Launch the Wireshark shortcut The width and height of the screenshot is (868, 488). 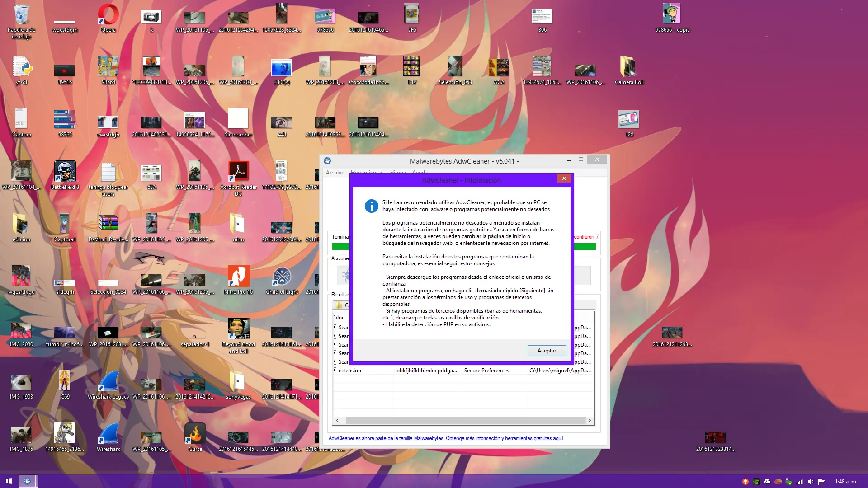coord(108,437)
